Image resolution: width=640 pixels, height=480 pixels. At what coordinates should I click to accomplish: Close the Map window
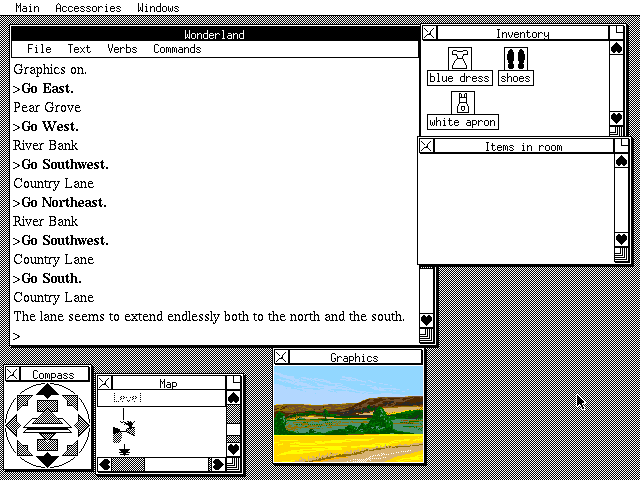click(x=104, y=383)
